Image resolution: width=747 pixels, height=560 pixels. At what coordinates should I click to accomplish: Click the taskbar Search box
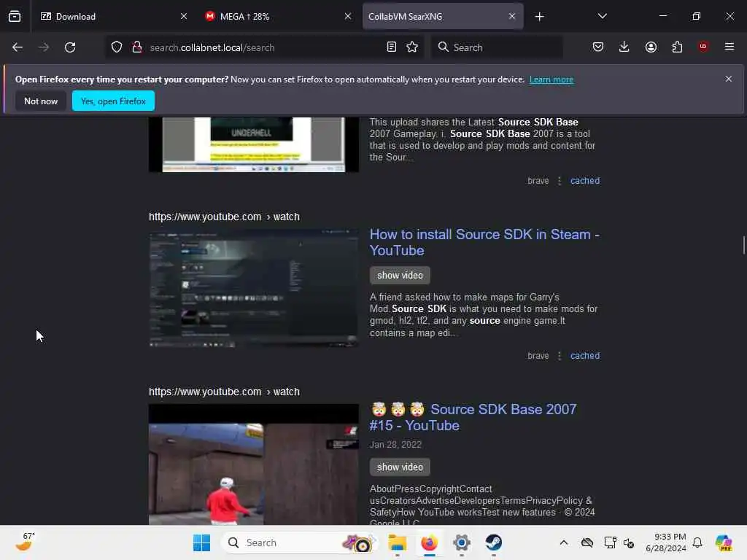(x=299, y=542)
